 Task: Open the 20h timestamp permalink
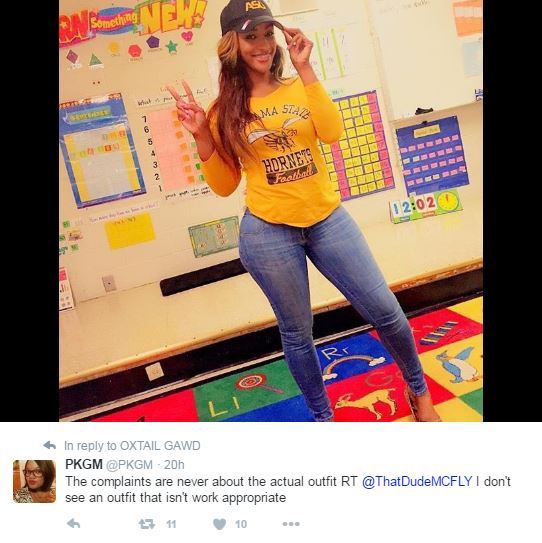[x=174, y=465]
